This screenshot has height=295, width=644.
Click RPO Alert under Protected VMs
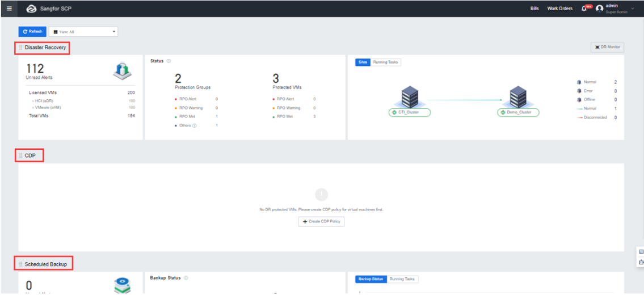(x=285, y=99)
